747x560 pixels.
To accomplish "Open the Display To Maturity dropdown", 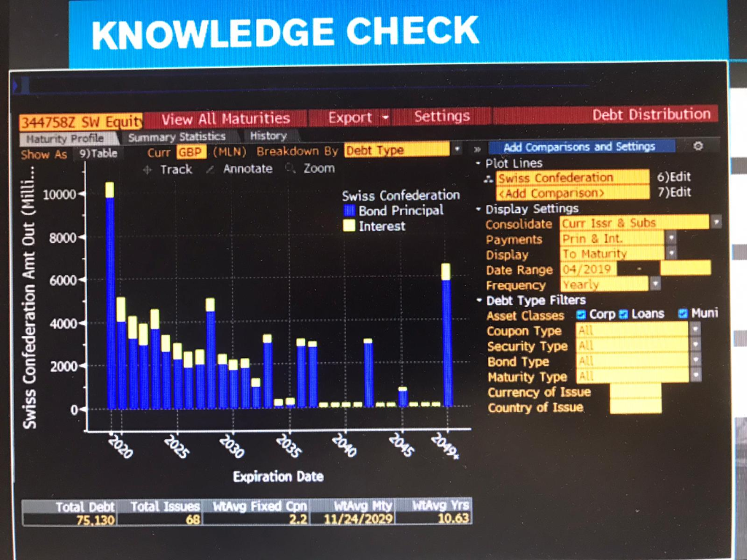I will 671,252.
